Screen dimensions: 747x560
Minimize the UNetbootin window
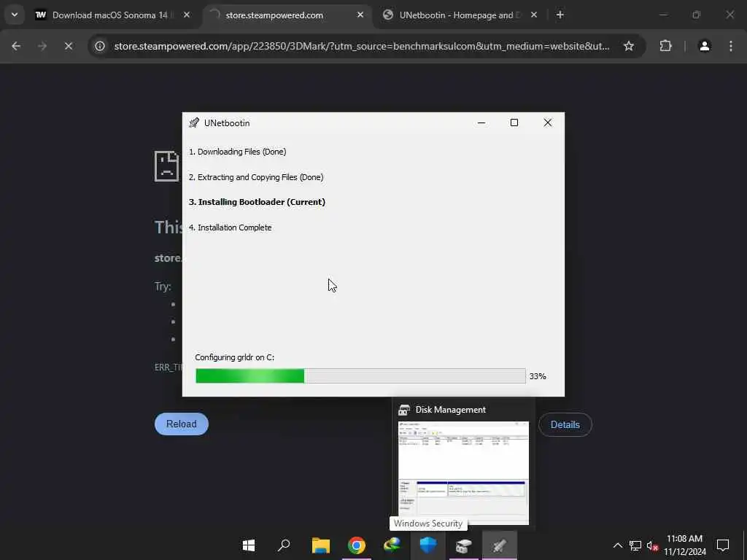(481, 122)
